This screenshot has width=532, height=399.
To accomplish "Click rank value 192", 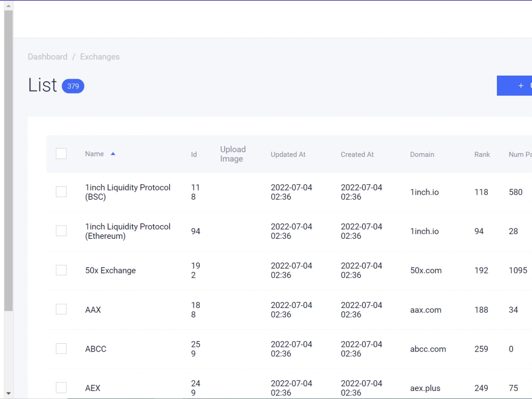I will pyautogui.click(x=481, y=270).
